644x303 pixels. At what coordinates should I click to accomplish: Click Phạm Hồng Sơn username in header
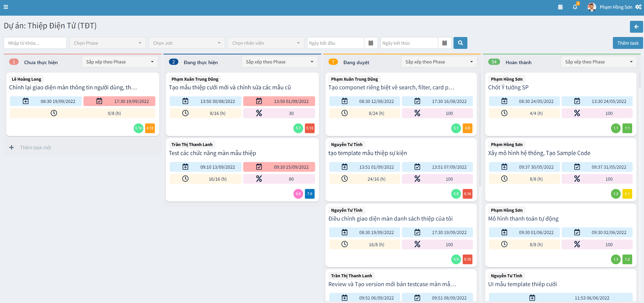pyautogui.click(x=616, y=7)
